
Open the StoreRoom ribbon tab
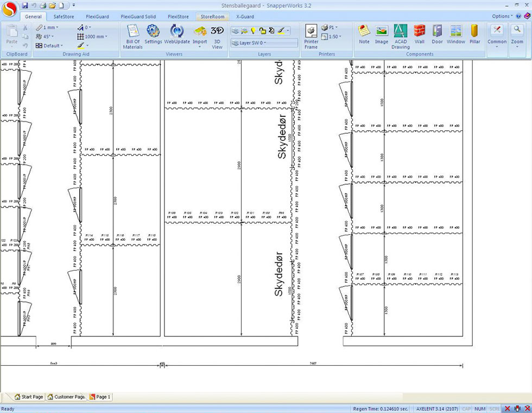(212, 17)
